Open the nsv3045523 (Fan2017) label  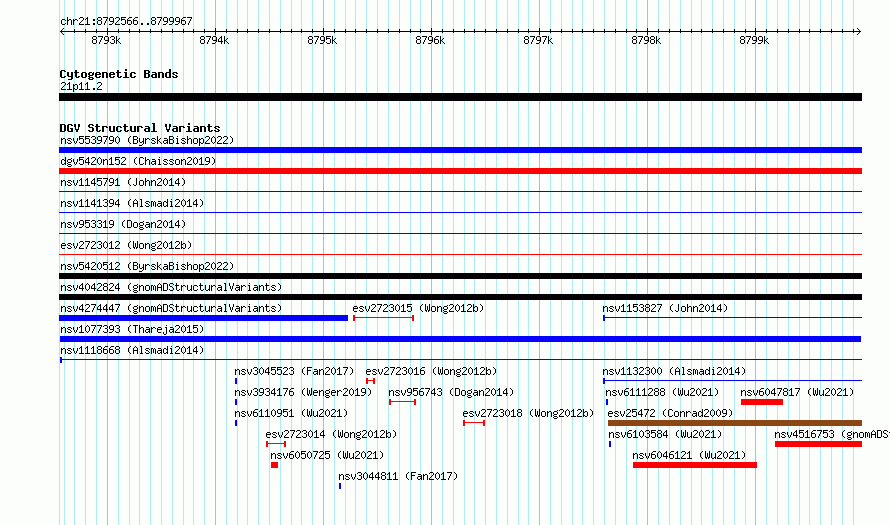294,371
